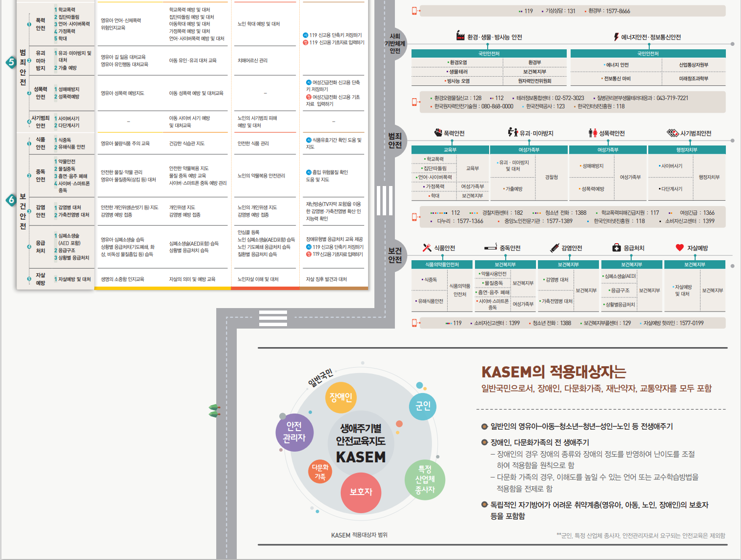Click the 보호자 red circle
This screenshot has width=741, height=560.
click(361, 492)
